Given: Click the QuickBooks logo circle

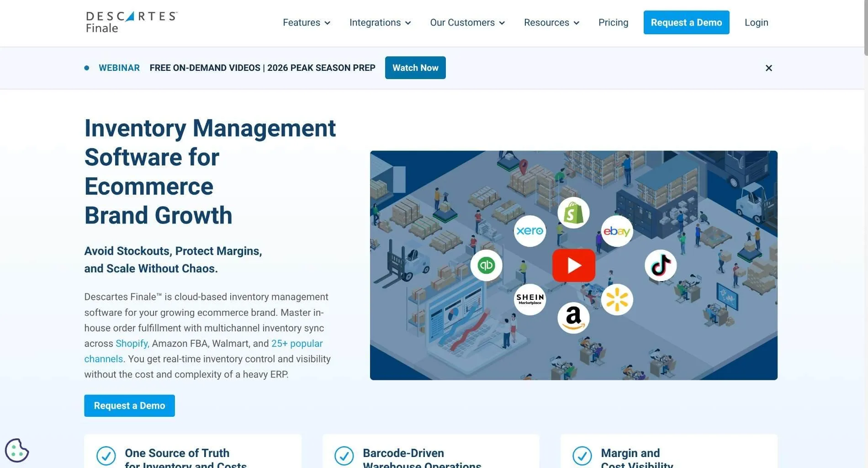Looking at the screenshot, I should coord(486,265).
